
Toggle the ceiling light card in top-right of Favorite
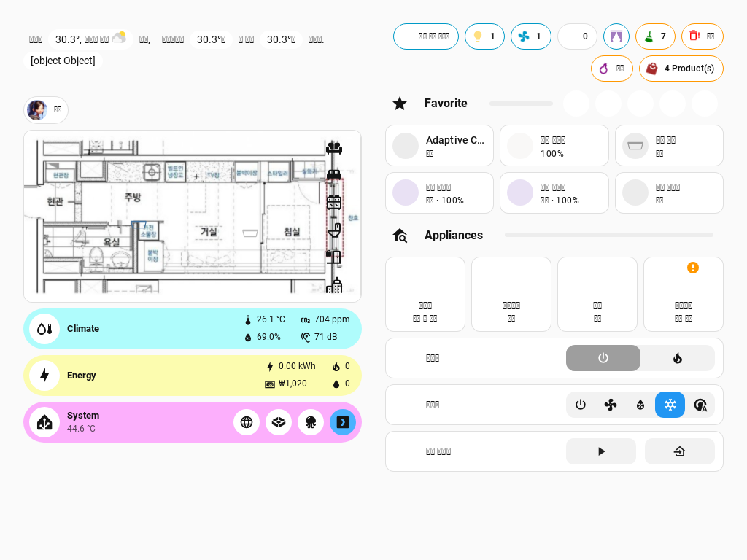click(x=669, y=146)
